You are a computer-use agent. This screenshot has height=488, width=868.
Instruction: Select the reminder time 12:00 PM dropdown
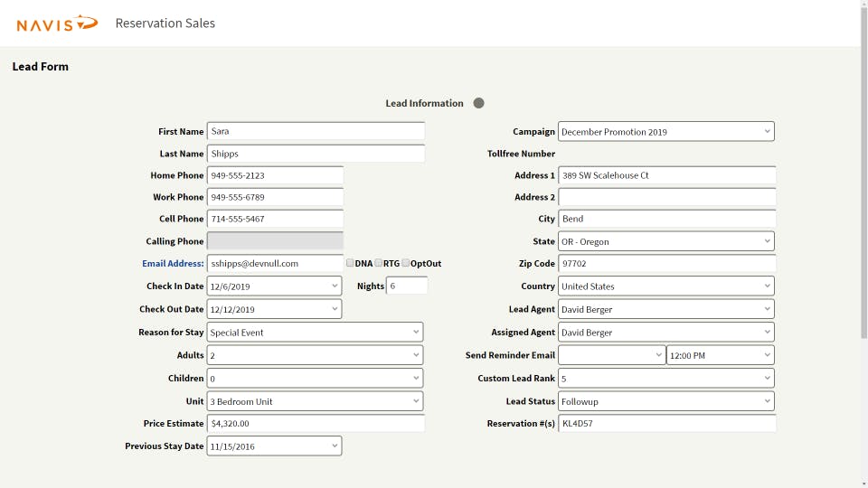(x=720, y=355)
